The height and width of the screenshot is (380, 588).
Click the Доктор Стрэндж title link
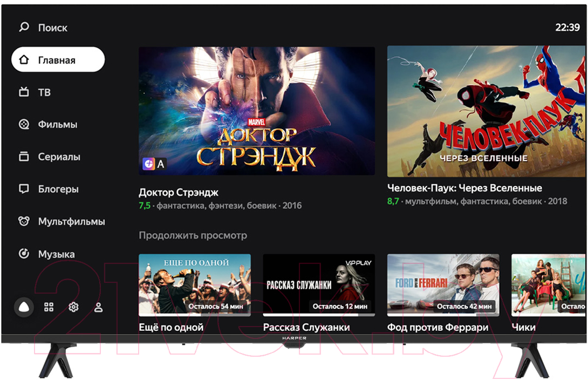[x=179, y=193]
